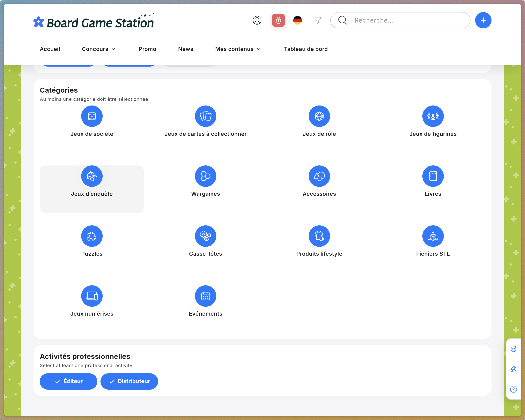Viewport: 525px width, 420px height.
Task: Select the Jeux numérisés devices icon
Action: tap(92, 296)
